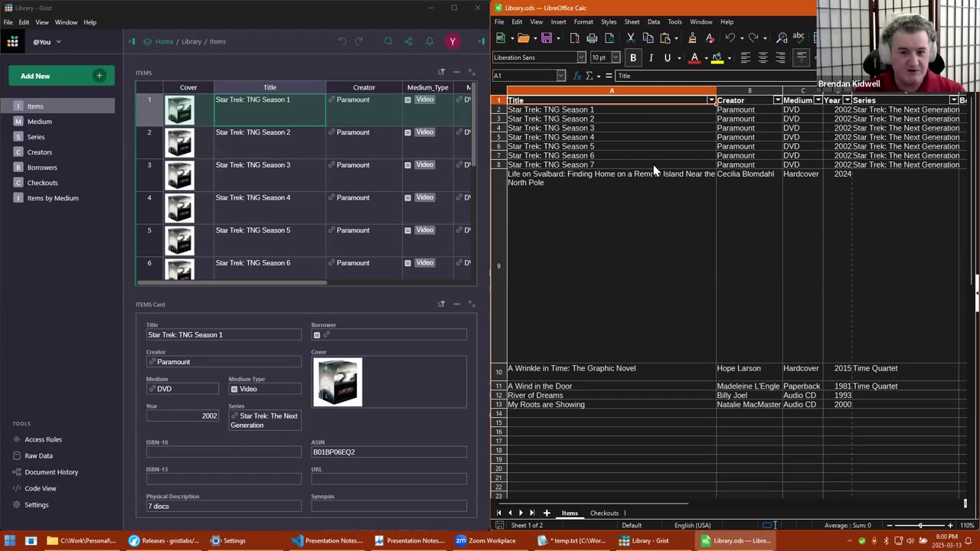The width and height of the screenshot is (980, 551).
Task: Open the Grist right creator panel
Action: [x=482, y=41]
